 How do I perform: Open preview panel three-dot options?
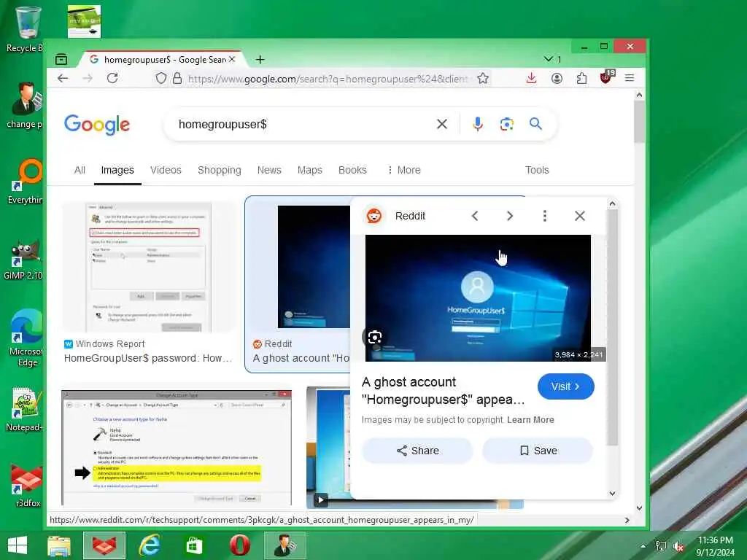pyautogui.click(x=544, y=216)
